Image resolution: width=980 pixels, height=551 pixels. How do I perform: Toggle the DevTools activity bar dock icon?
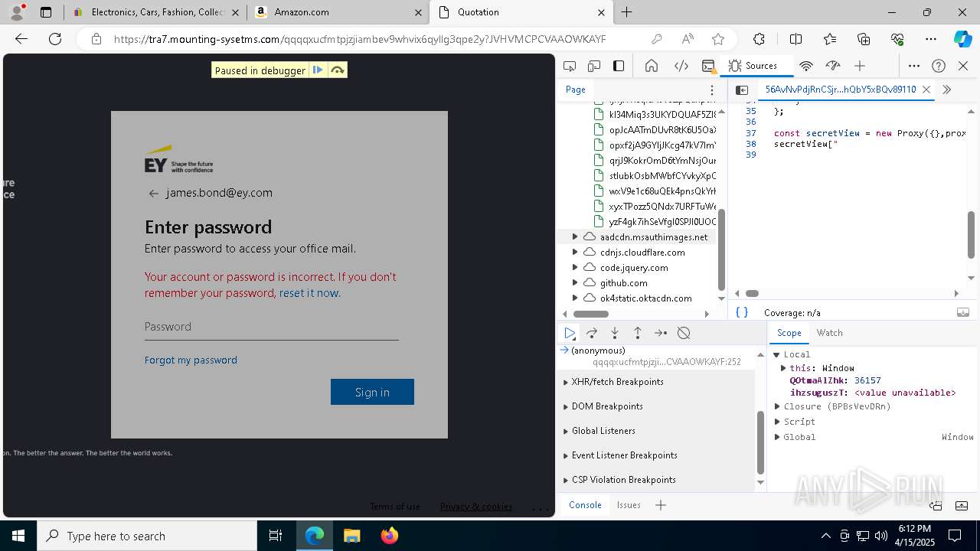coord(619,66)
